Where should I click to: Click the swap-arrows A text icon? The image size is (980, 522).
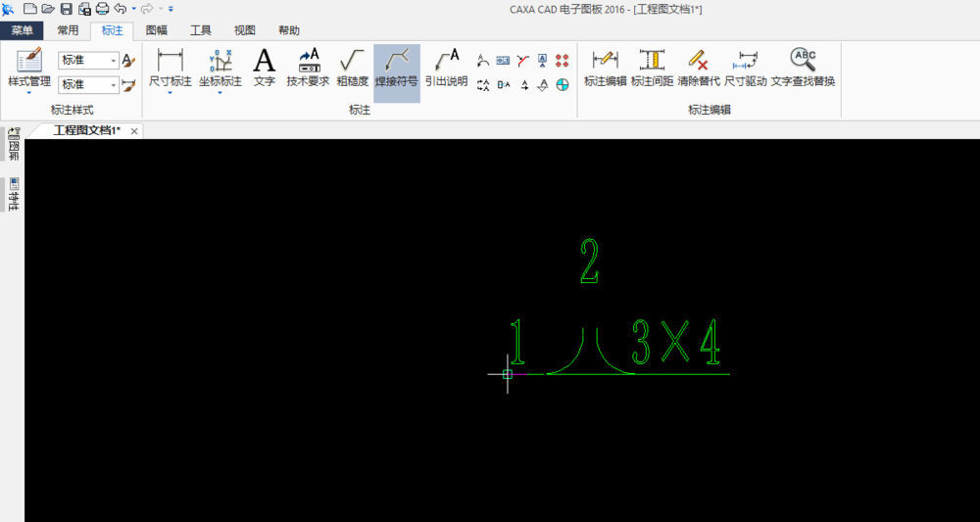click(x=482, y=85)
